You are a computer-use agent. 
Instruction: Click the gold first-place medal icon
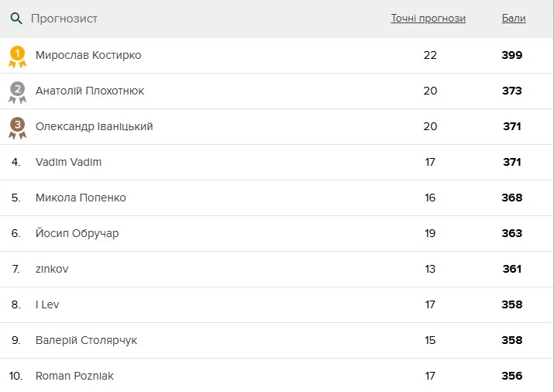tap(17, 56)
